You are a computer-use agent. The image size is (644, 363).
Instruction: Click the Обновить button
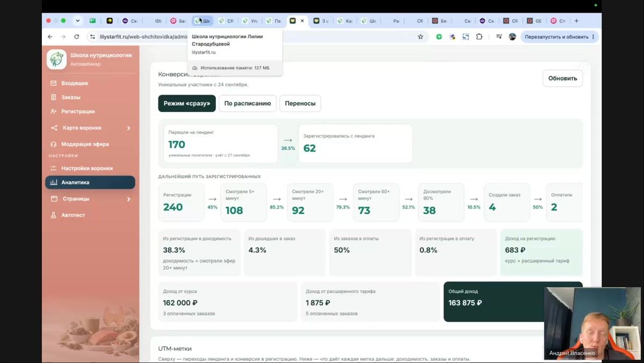pyautogui.click(x=562, y=78)
